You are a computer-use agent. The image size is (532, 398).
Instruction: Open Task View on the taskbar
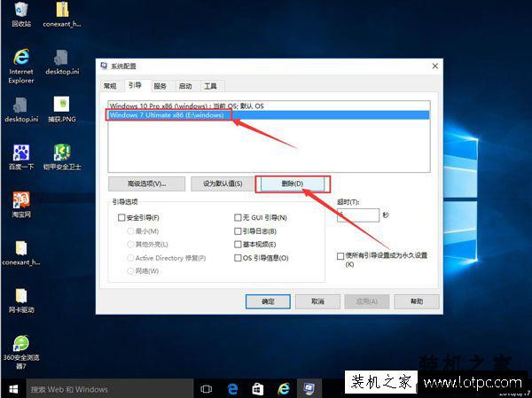[206, 389]
